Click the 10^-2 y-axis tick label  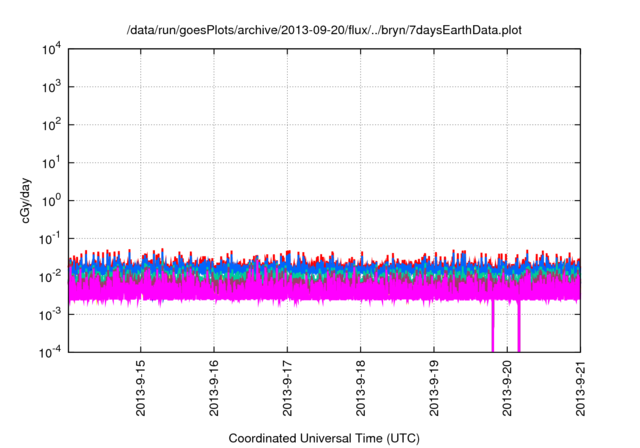coord(50,277)
